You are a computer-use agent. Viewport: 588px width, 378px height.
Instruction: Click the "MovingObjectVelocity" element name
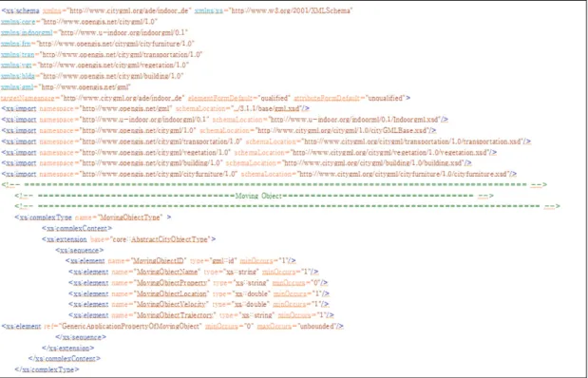(172, 305)
